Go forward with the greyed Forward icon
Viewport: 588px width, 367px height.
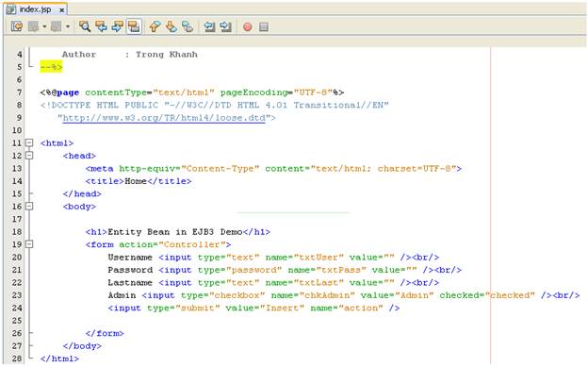(57, 26)
